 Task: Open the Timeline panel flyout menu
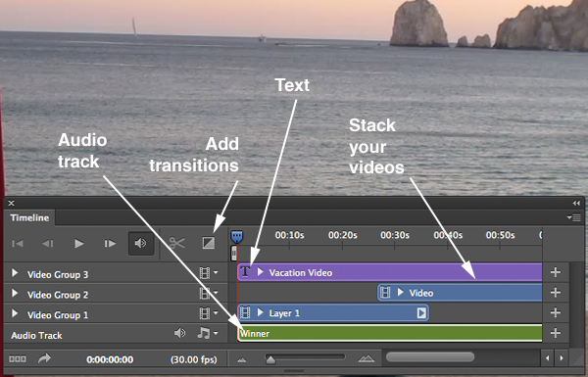tap(573, 217)
